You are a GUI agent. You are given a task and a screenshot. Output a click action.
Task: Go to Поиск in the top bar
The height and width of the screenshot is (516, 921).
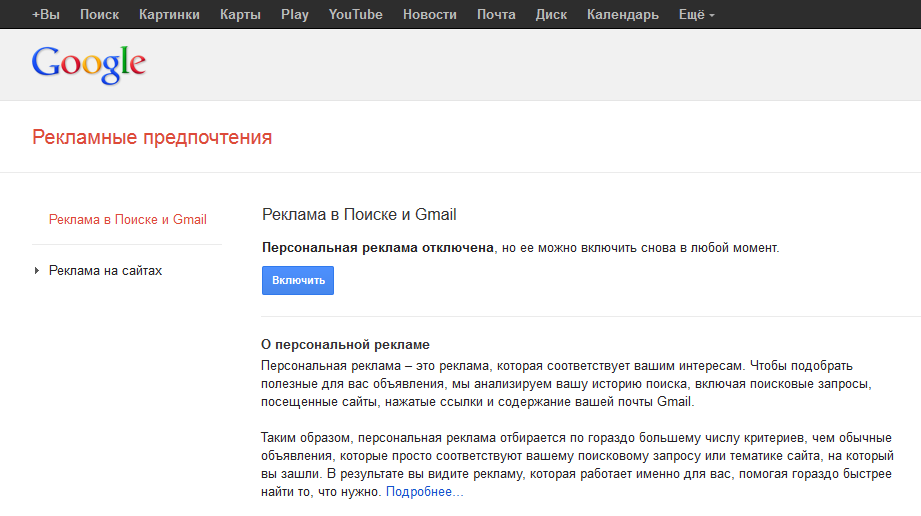point(99,14)
